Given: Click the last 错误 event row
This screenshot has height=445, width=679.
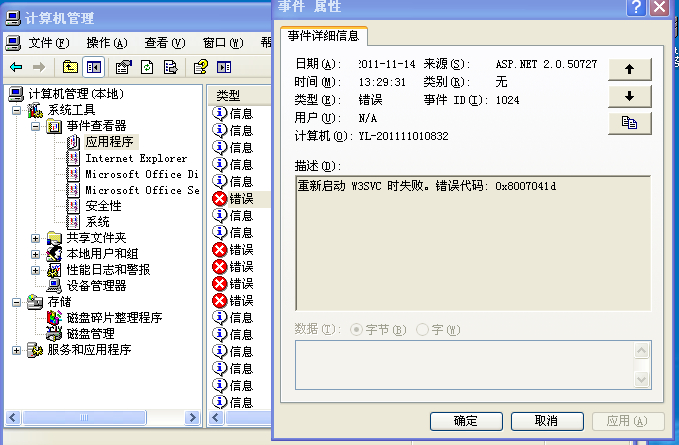Looking at the screenshot, I should click(240, 301).
